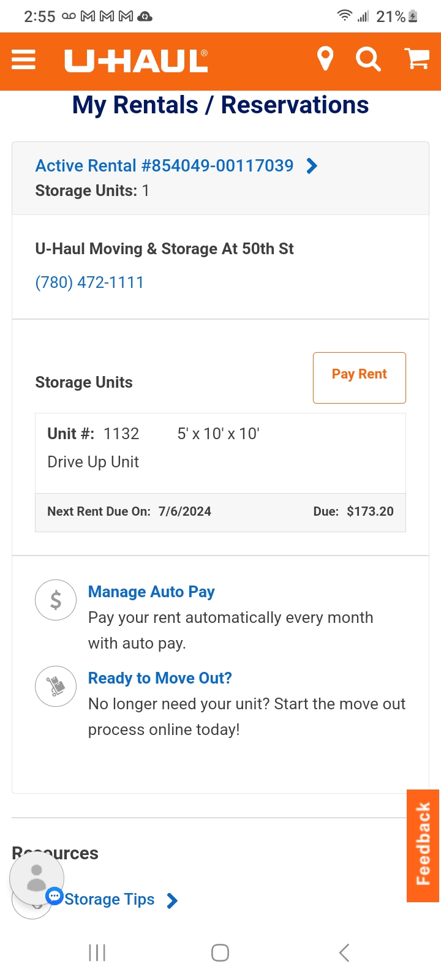Tap the U-Haul logo
441x980 pixels.
[x=136, y=61]
